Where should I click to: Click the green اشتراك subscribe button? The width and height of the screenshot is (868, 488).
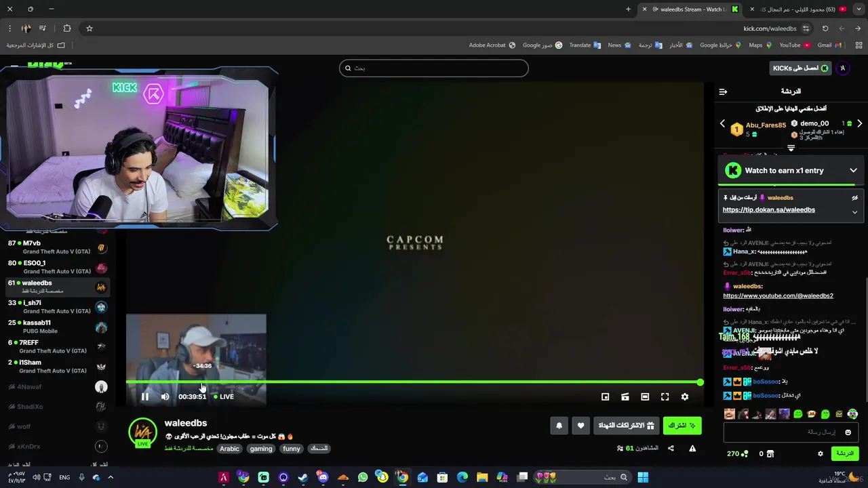pyautogui.click(x=682, y=426)
